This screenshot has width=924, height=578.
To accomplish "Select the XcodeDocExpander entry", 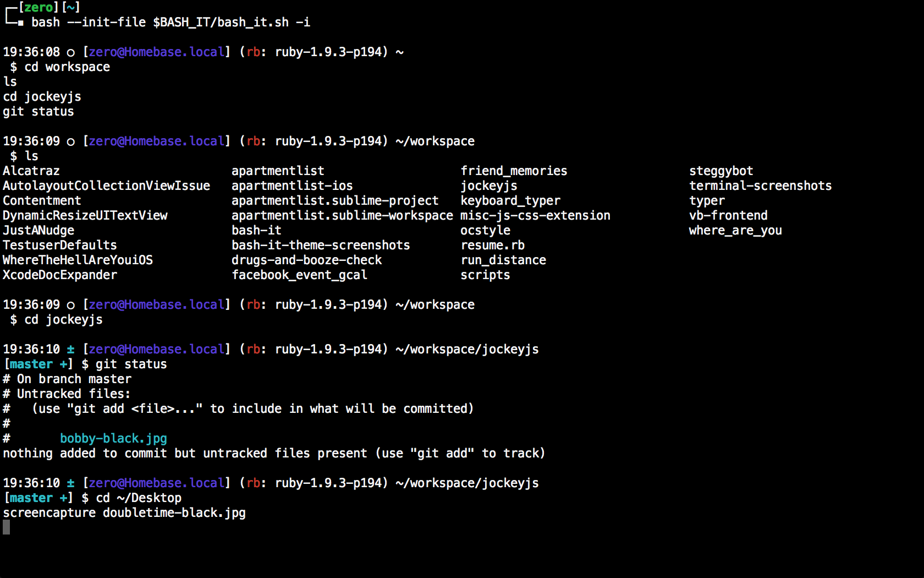I will [x=60, y=275].
